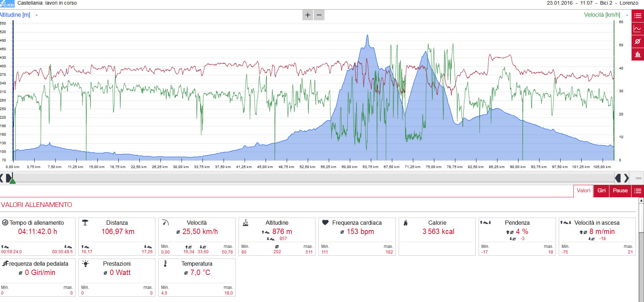Click the slope icon of Pendenza

(485, 223)
